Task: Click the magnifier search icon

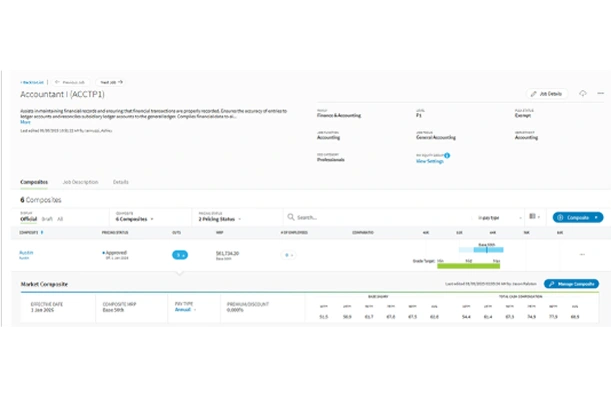Action: (x=291, y=217)
